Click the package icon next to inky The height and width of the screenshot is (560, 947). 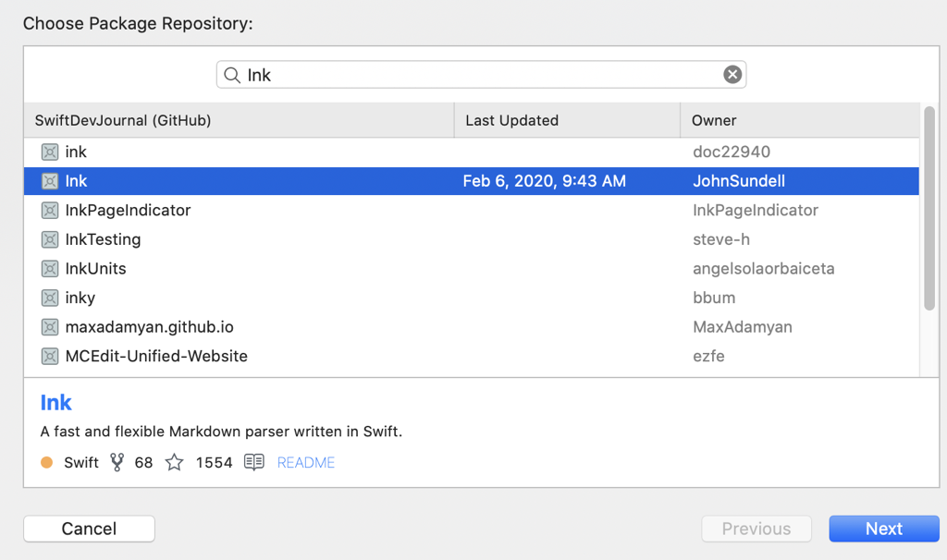(50, 298)
